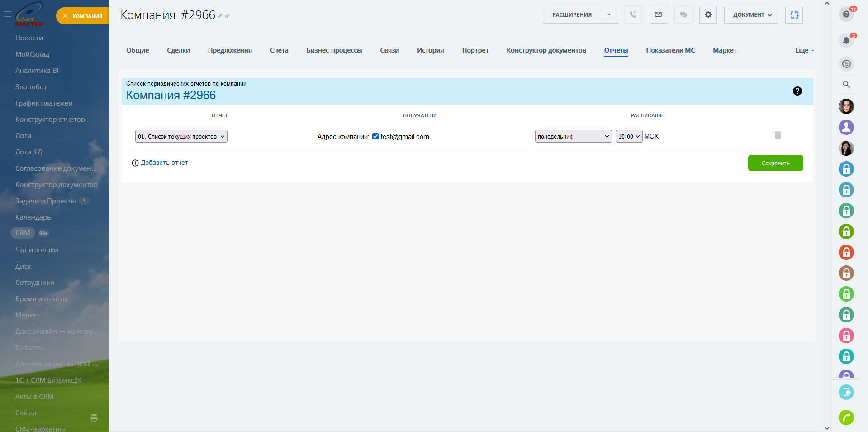868x432 pixels.
Task: Open the История tab
Action: tap(430, 50)
